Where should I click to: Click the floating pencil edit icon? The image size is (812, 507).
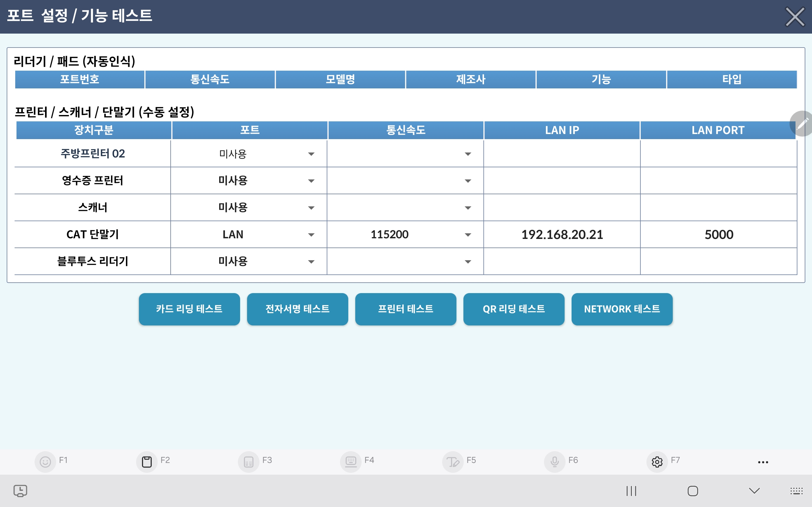coord(802,124)
